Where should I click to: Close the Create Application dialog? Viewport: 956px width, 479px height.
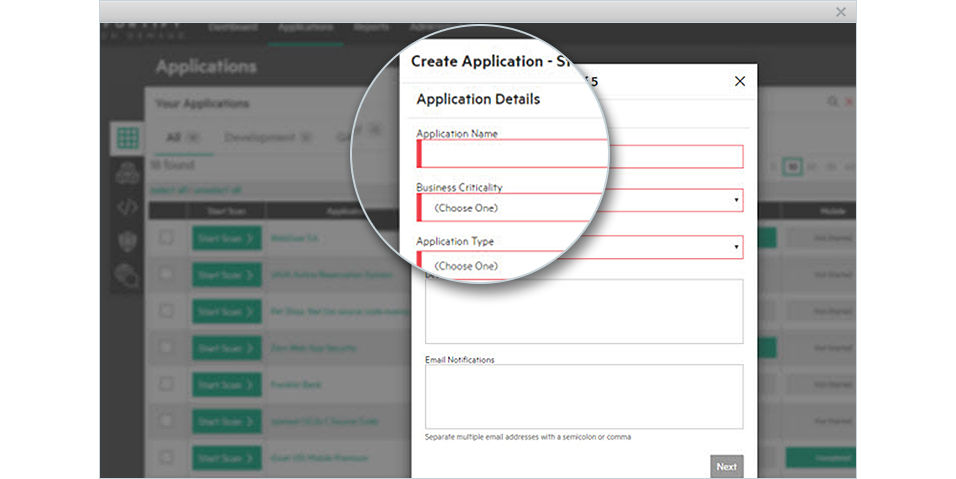point(740,81)
